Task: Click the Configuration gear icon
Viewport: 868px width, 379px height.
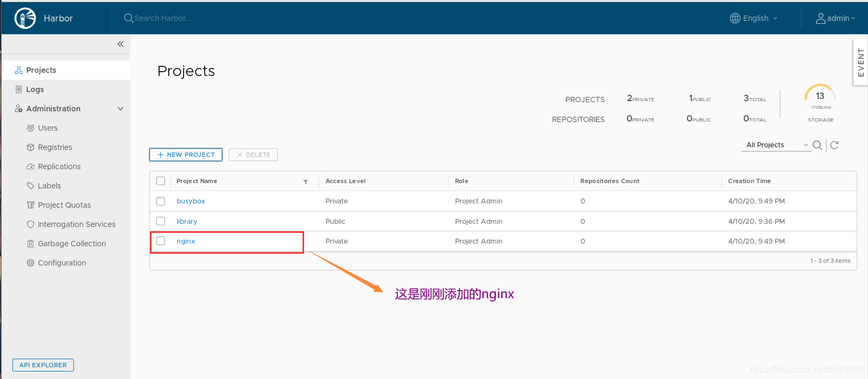Action: point(31,263)
